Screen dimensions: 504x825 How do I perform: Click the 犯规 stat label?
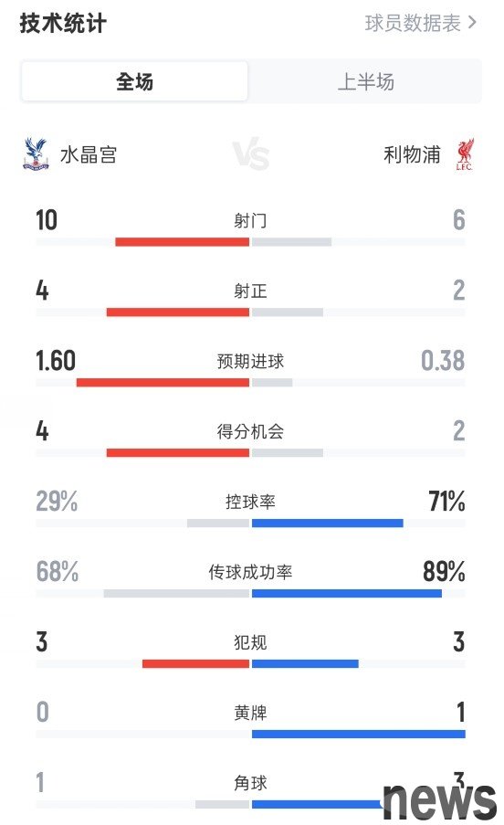click(x=250, y=642)
